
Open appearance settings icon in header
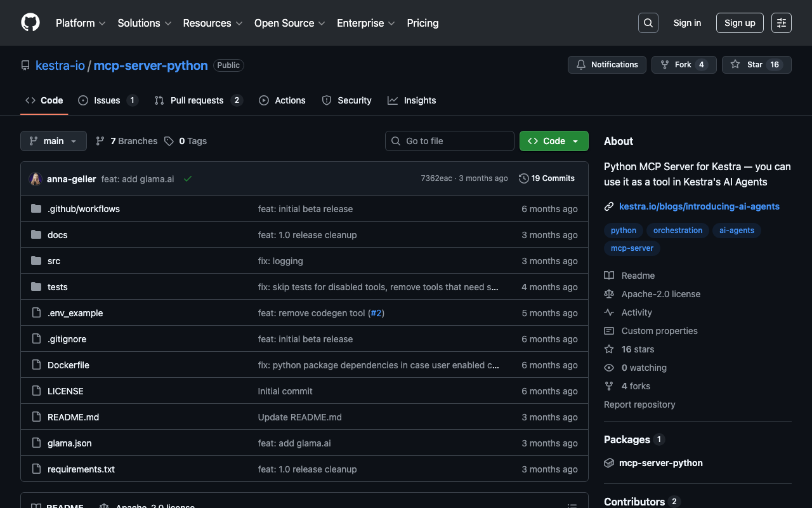click(781, 23)
